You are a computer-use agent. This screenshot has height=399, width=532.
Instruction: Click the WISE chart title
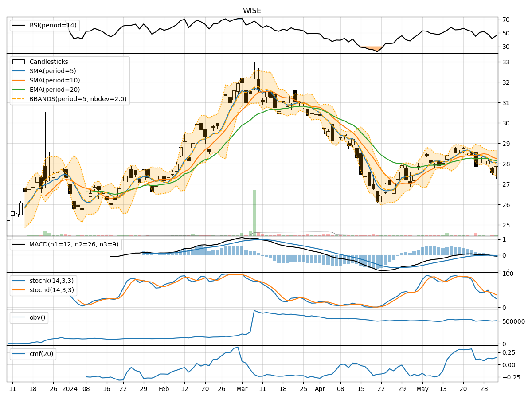pyautogui.click(x=252, y=10)
